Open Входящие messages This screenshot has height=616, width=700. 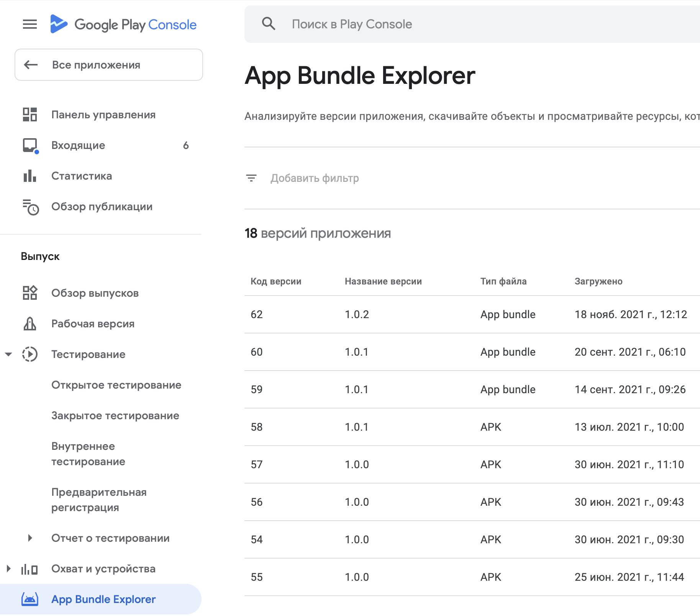click(x=78, y=145)
